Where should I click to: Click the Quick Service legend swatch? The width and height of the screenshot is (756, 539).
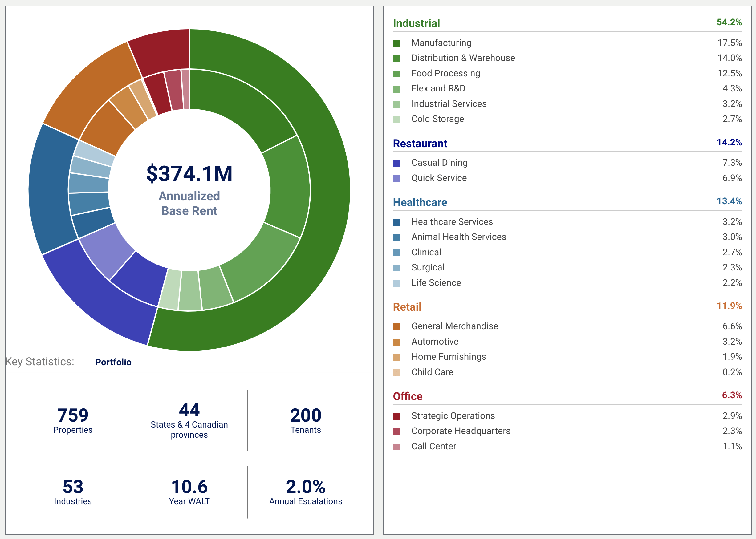396,179
